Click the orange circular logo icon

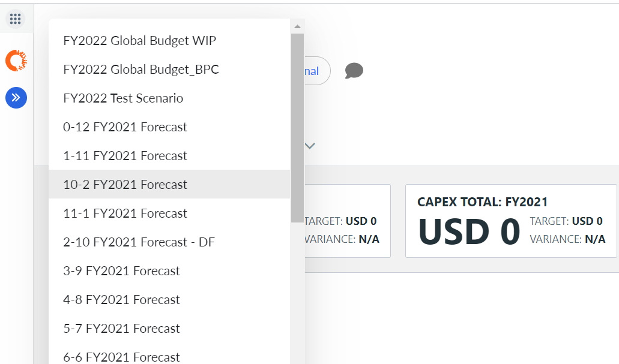(16, 61)
